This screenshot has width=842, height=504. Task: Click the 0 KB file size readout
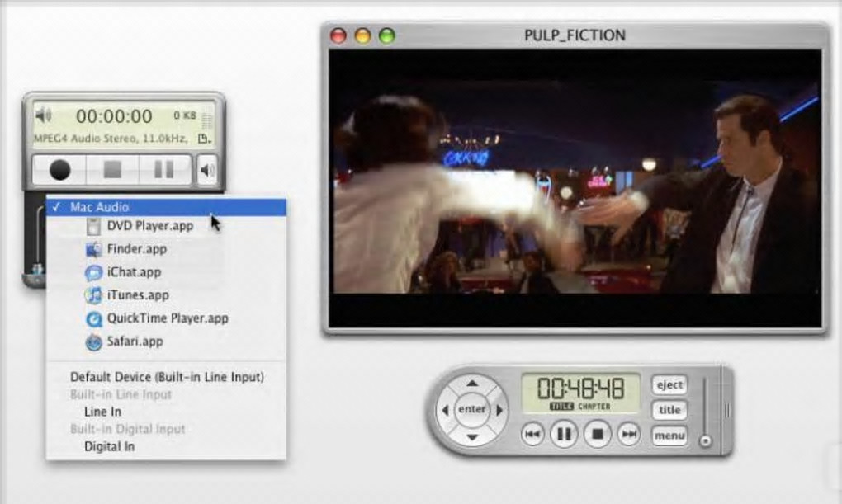click(185, 115)
